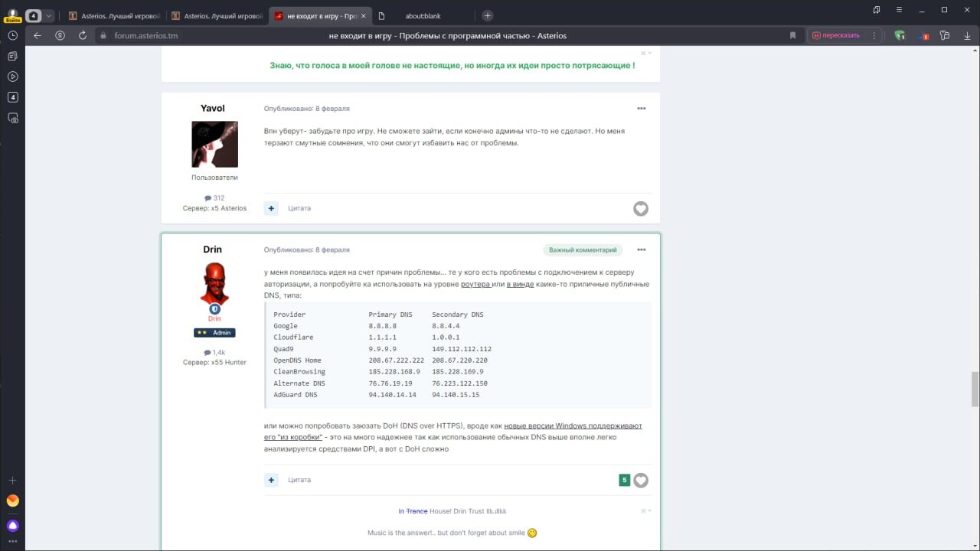Expand the tab group dropdown arrow
This screenshot has width=980, height=551.
point(49,15)
